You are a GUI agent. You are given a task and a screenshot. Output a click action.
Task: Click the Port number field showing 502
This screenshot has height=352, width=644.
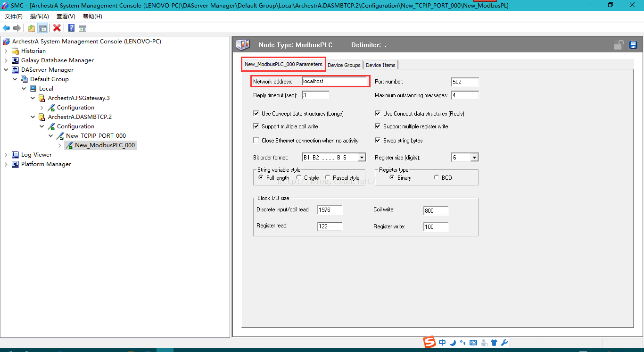pos(465,82)
